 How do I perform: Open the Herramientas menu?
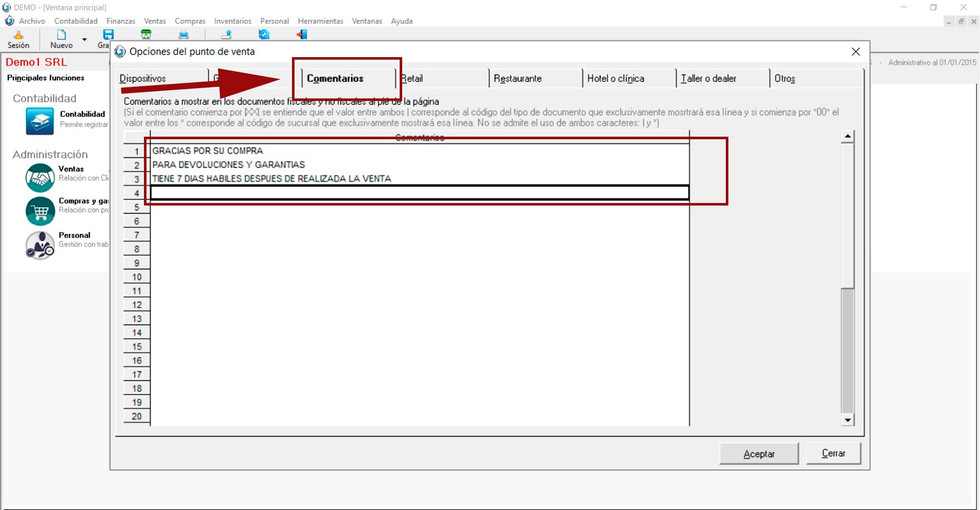[320, 21]
